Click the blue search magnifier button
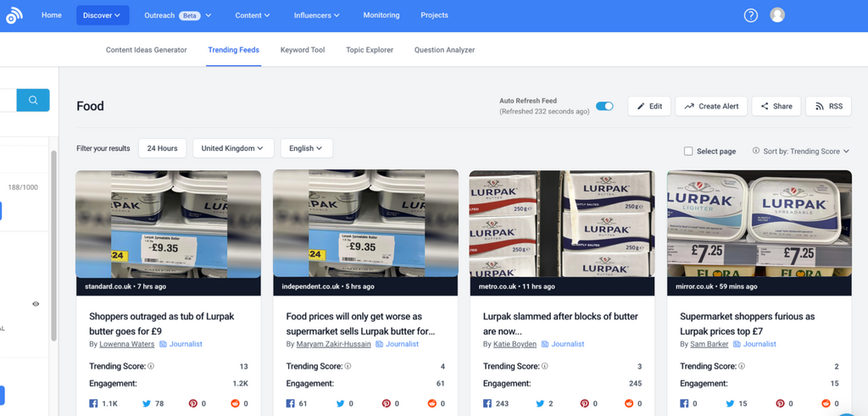 pos(33,100)
